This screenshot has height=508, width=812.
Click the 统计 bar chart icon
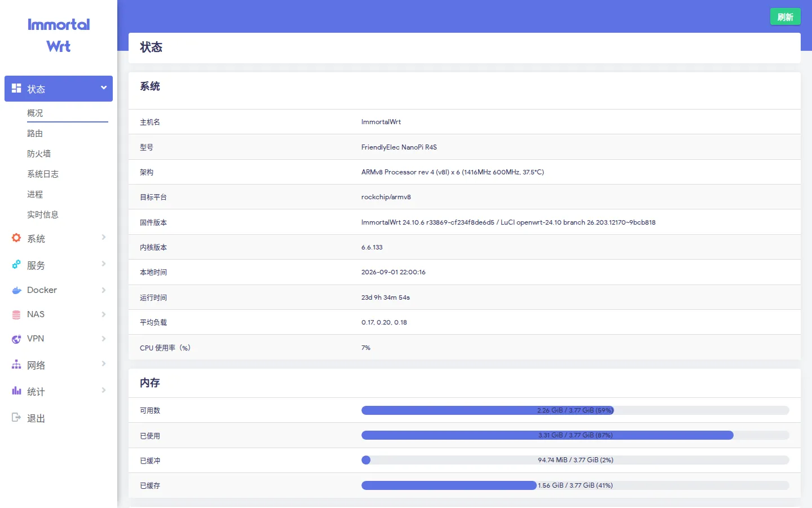point(16,391)
